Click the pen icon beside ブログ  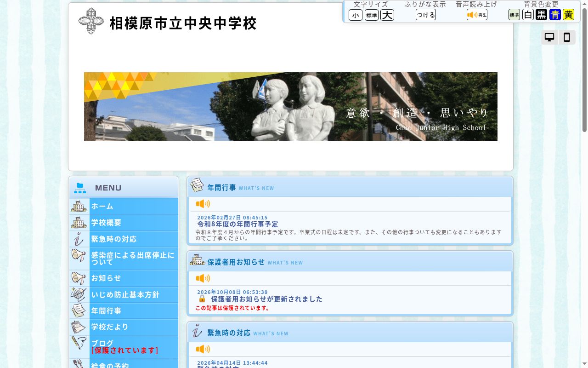[x=79, y=344]
